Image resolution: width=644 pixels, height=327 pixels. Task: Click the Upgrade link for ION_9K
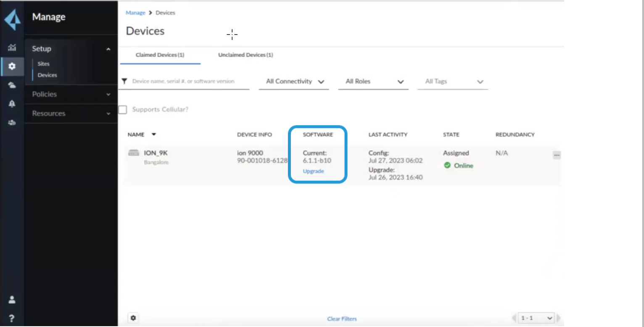coord(313,171)
